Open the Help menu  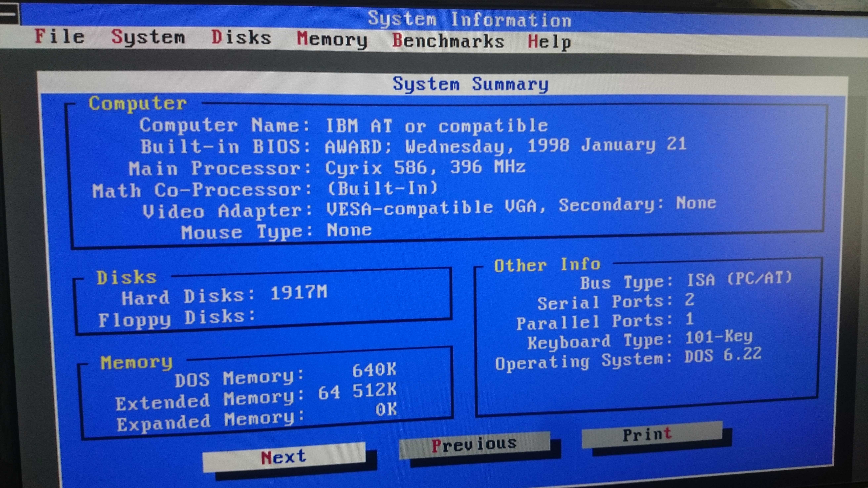point(549,42)
